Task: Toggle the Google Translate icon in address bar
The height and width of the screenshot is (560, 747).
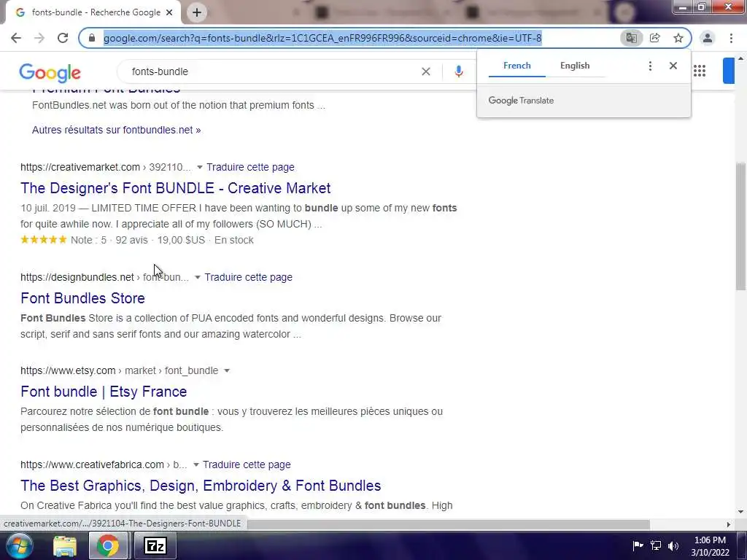Action: pos(631,38)
